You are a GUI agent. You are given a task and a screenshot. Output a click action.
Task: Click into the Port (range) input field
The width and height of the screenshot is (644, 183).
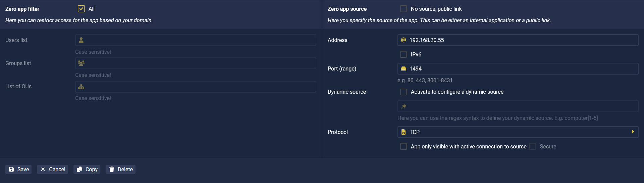coord(518,68)
